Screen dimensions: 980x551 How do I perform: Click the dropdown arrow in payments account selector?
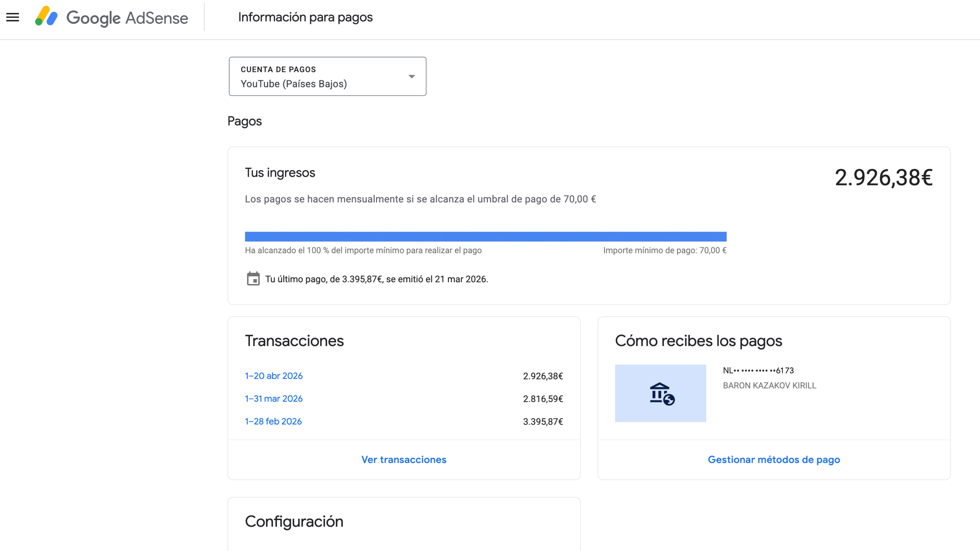(x=412, y=76)
